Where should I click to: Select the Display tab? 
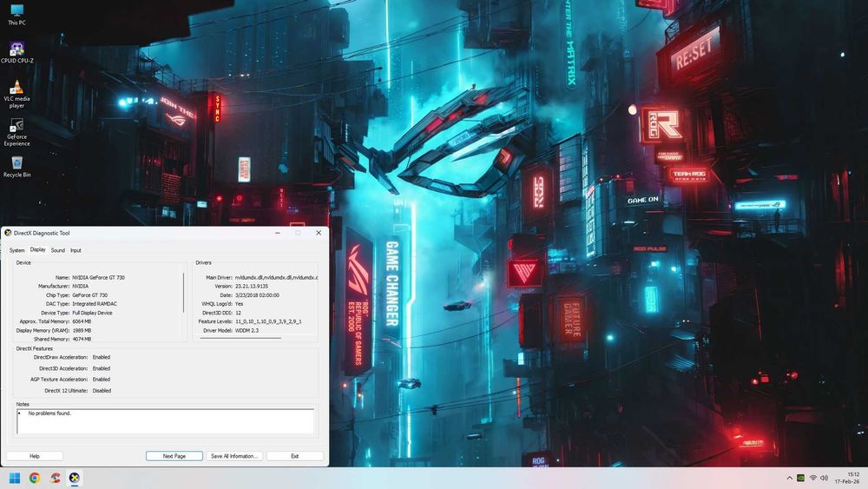(x=37, y=250)
